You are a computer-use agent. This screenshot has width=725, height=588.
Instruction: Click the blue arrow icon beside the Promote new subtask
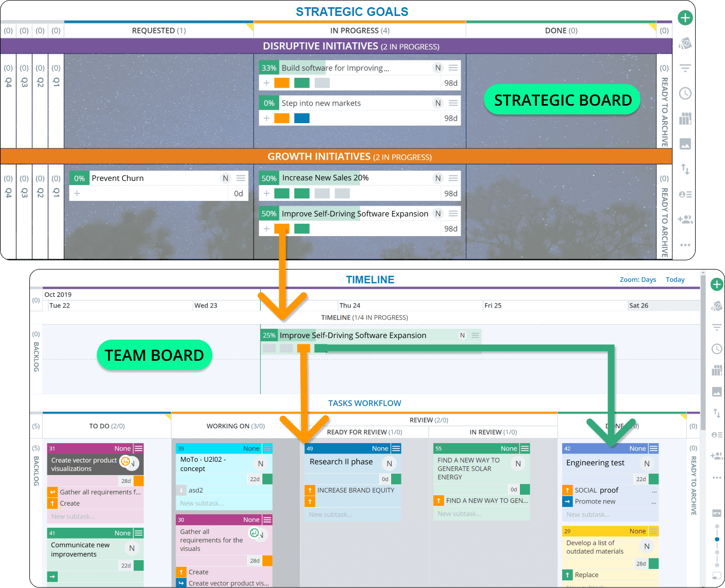point(567,501)
